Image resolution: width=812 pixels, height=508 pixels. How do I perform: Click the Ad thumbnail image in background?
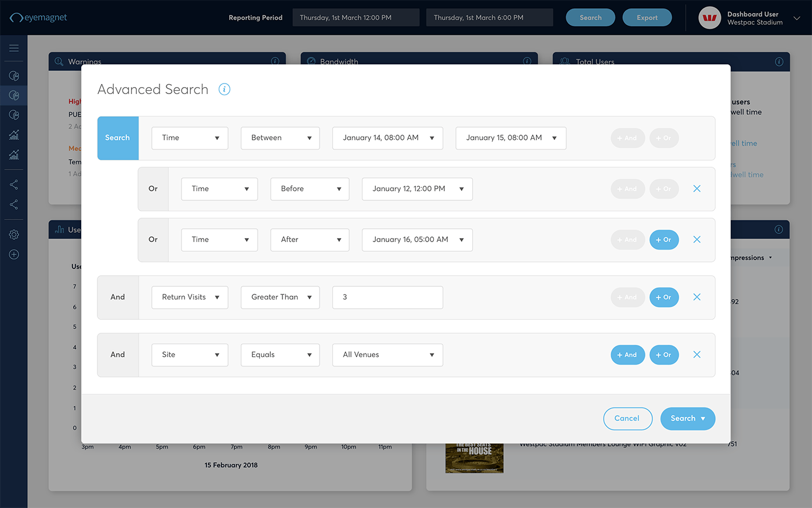pyautogui.click(x=474, y=458)
